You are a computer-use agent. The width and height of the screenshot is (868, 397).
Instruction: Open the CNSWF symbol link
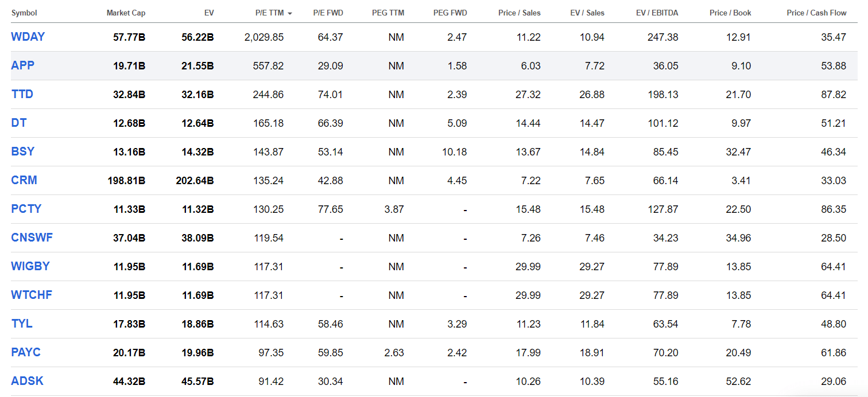(x=32, y=238)
